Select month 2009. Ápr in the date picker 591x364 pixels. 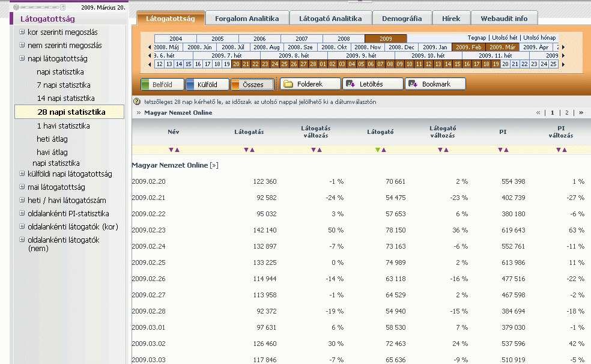[536, 47]
